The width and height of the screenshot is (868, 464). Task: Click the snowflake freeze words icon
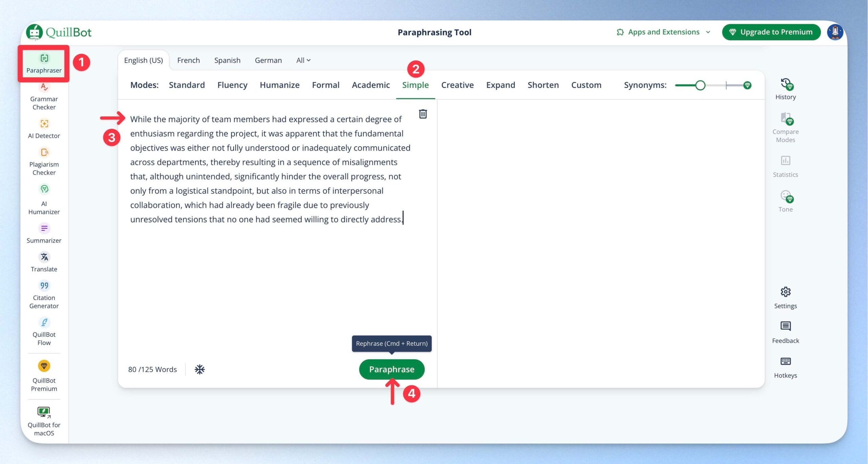tap(200, 369)
